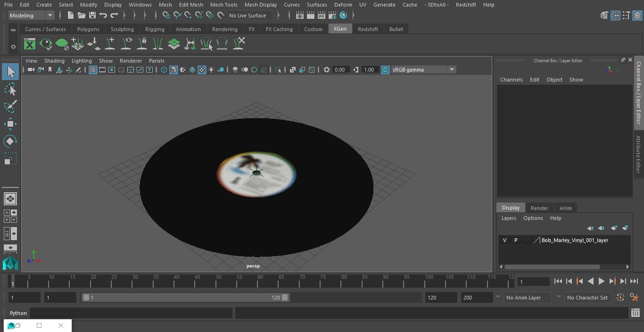Click the Render current frame clapper icon
644x332 pixels.
(311, 16)
